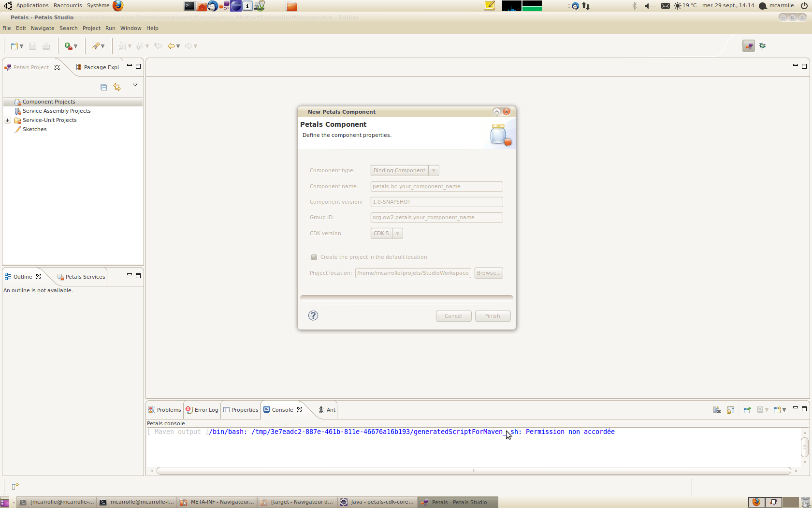This screenshot has height=508, width=812.
Task: Click the Run external tools toolbar icon
Action: point(69,46)
